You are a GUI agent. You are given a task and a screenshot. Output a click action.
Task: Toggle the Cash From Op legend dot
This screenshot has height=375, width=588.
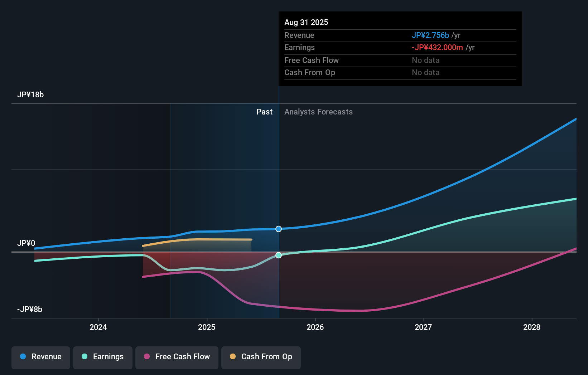click(233, 357)
